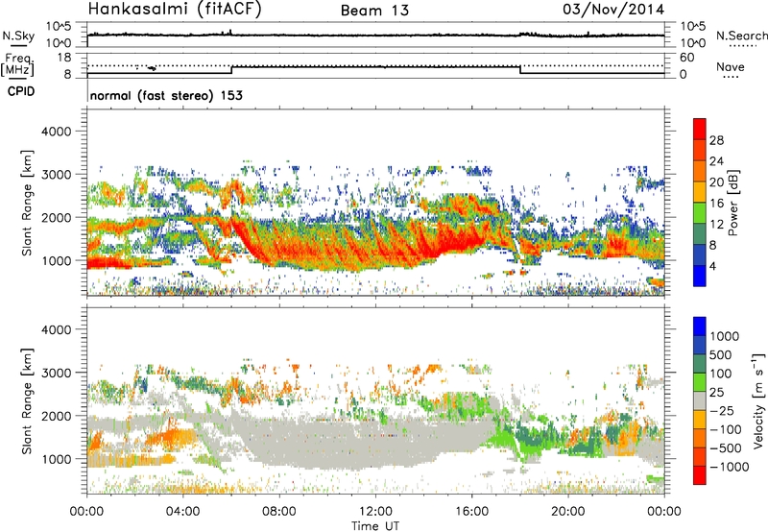Click velocity colorbar label '1000'

[x=724, y=336]
